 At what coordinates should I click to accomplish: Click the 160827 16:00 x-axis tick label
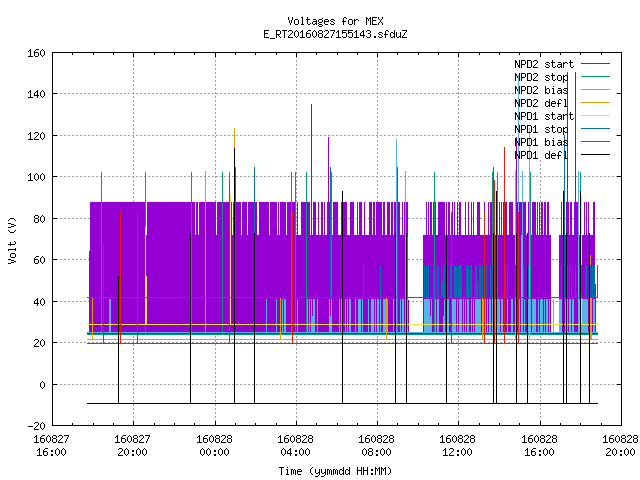point(51,446)
